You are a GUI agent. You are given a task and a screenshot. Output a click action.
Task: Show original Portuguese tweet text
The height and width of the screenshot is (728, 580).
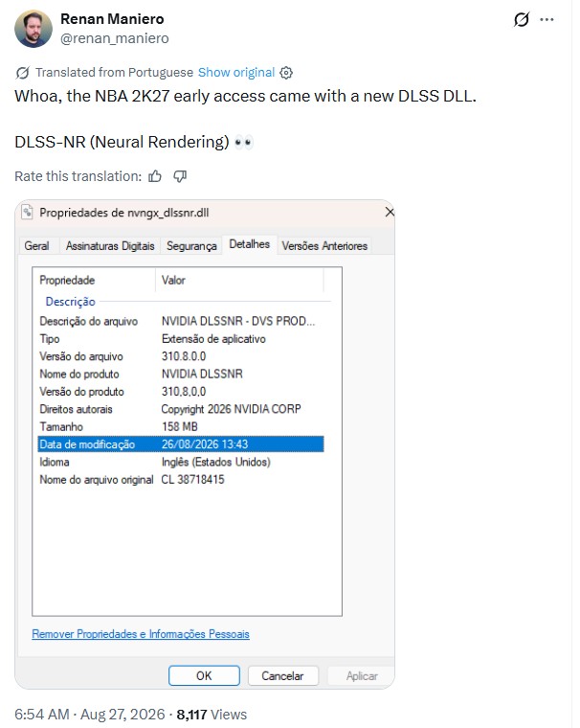coord(236,73)
